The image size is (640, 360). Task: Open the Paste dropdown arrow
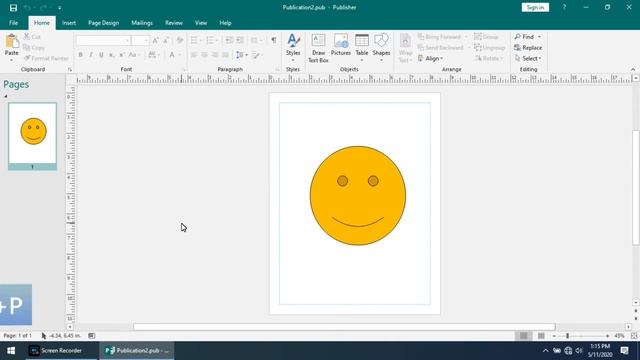tap(11, 60)
